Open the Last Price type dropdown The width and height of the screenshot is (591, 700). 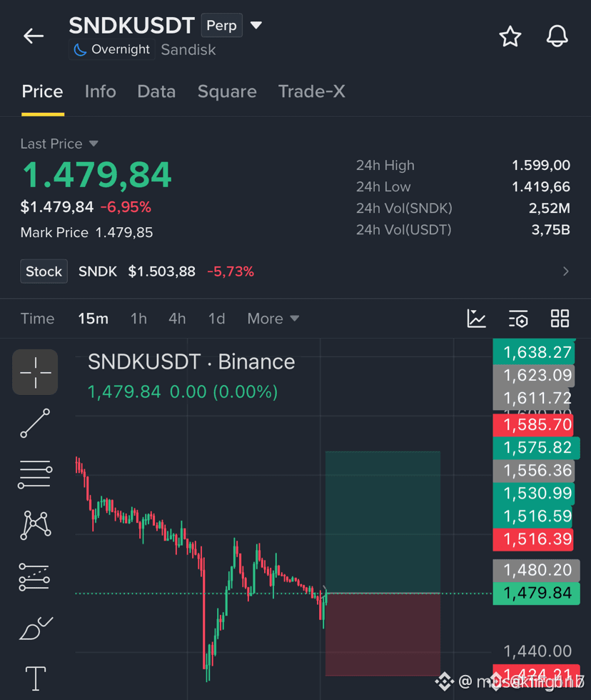tap(59, 144)
